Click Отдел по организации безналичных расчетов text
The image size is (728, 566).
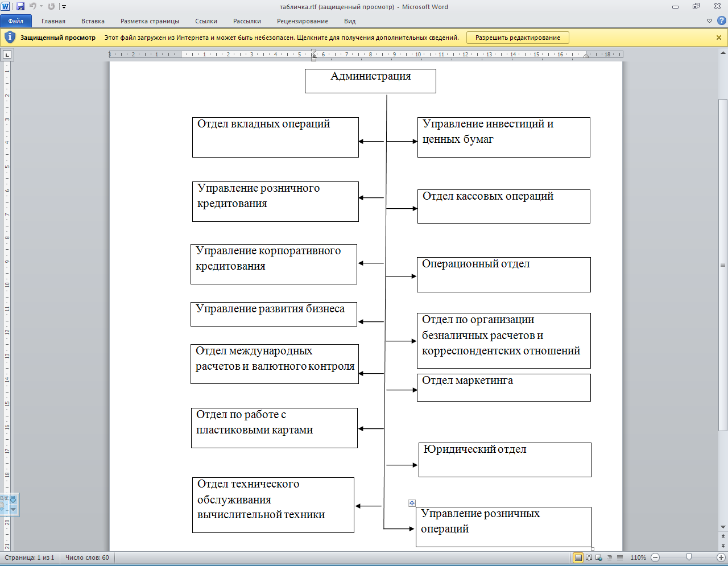tap(501, 335)
